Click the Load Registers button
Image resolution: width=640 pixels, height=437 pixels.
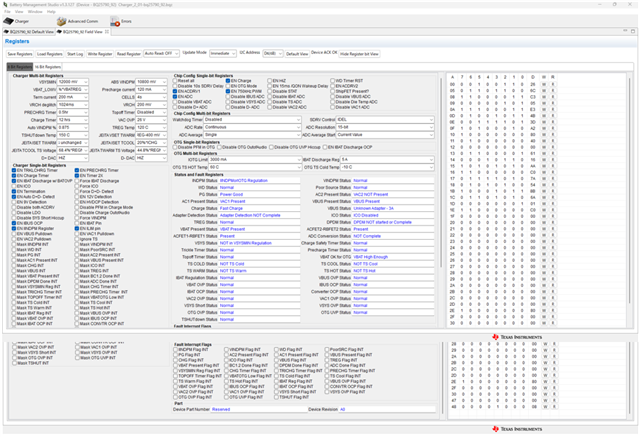[49, 54]
